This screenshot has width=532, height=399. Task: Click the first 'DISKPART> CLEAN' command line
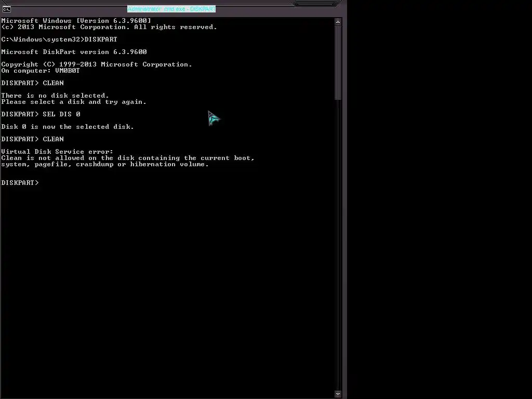[x=33, y=83]
